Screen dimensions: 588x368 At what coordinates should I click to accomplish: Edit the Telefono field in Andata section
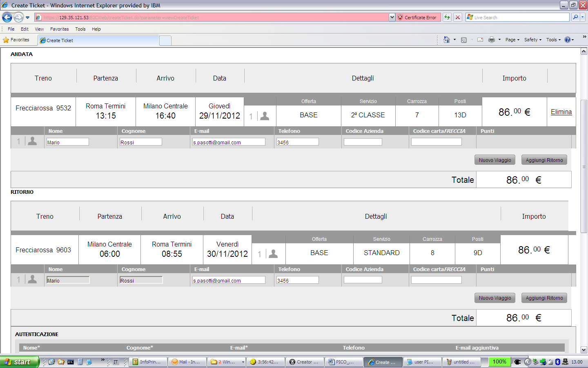(298, 142)
